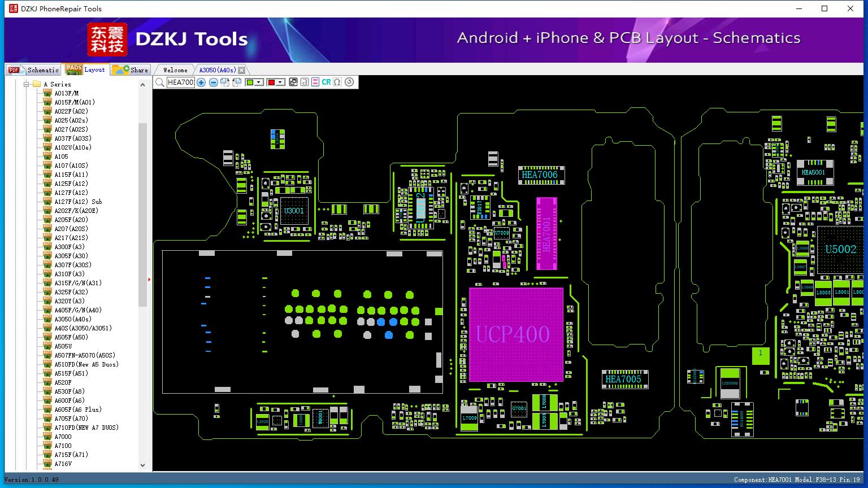Click the U7001 component
The width and height of the screenshot is (868, 488).
pyautogui.click(x=519, y=408)
